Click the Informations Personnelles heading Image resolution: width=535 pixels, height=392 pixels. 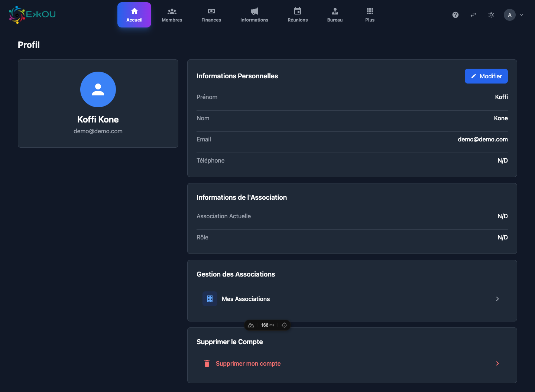tap(237, 76)
